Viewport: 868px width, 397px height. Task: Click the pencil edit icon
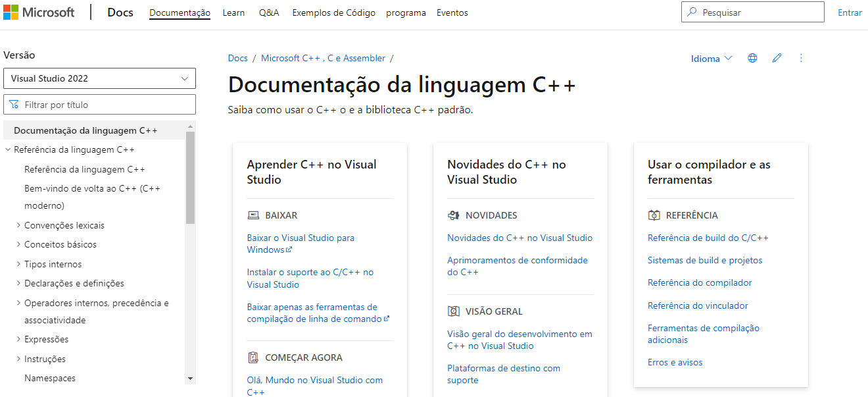[777, 58]
